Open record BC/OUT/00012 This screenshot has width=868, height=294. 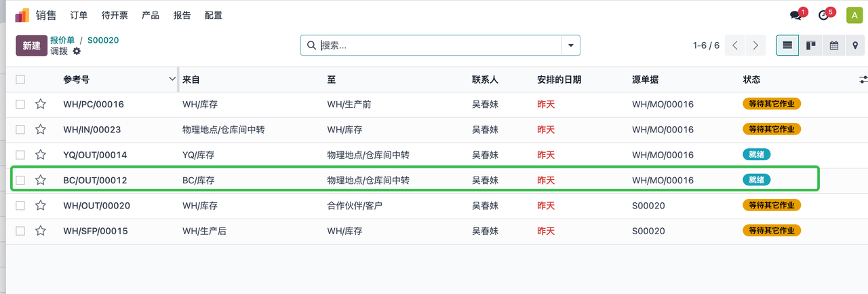coord(95,180)
